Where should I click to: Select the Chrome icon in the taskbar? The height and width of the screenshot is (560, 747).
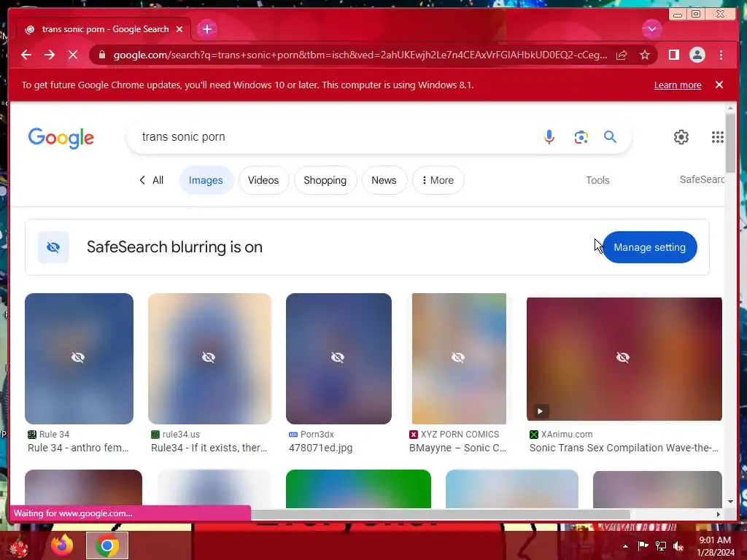click(x=107, y=545)
